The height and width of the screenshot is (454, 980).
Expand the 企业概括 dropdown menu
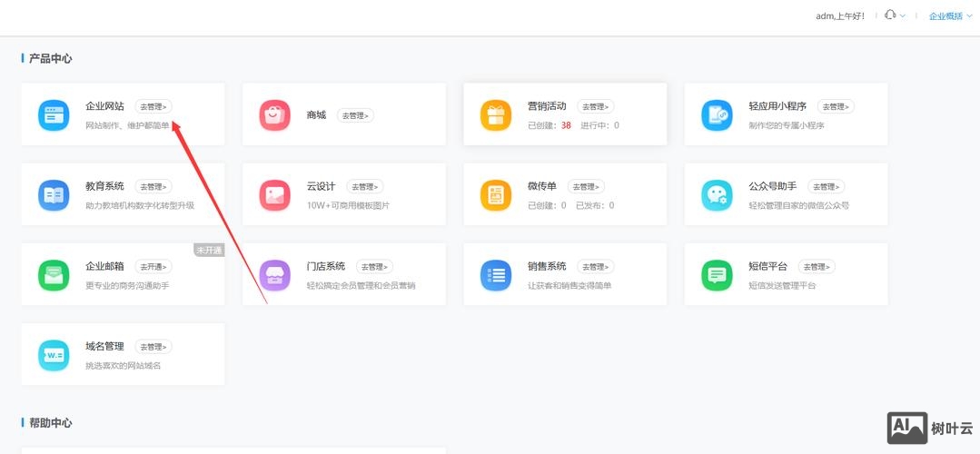coord(951,16)
